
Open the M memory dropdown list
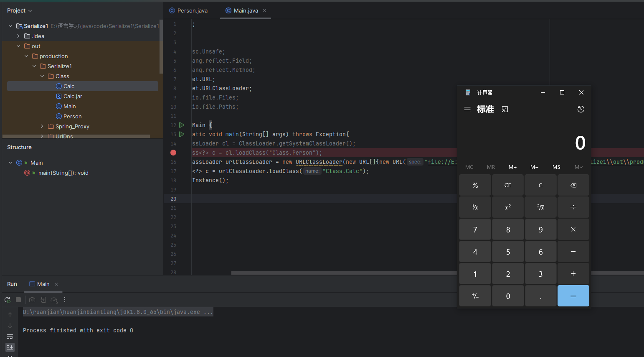pos(578,167)
